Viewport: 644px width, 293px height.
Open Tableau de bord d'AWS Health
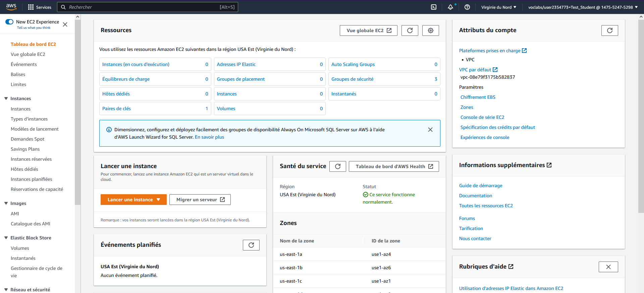394,166
